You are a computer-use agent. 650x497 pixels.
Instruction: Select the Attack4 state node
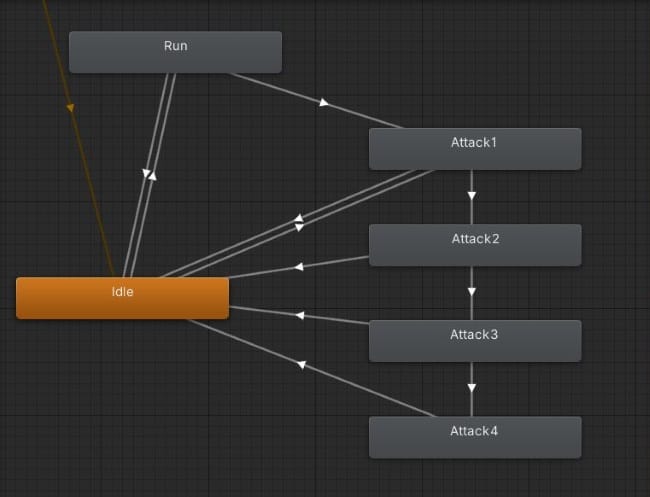point(475,437)
